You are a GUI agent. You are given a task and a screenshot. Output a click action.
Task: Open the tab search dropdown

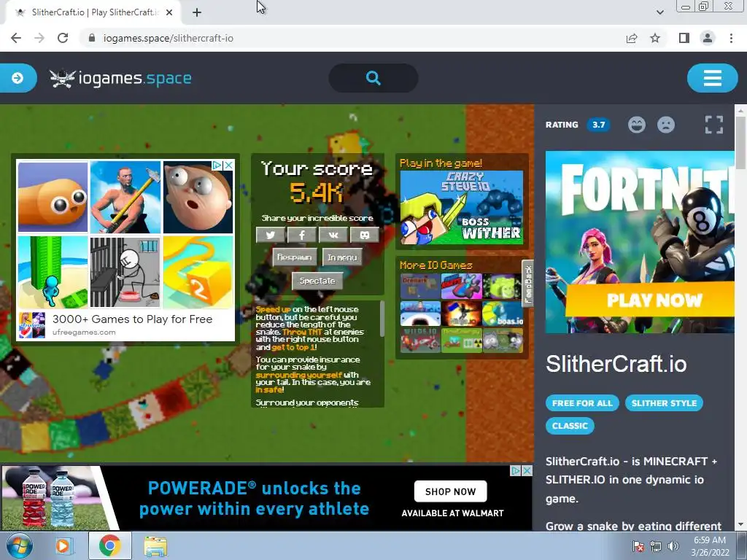point(659,12)
